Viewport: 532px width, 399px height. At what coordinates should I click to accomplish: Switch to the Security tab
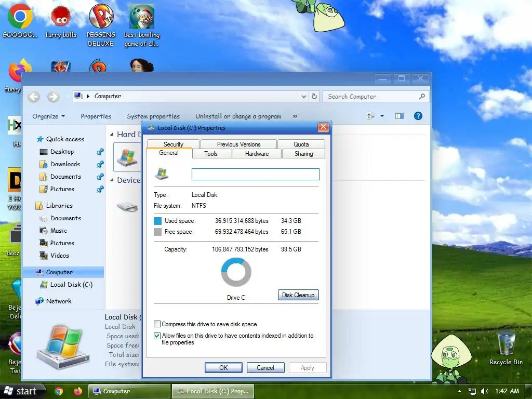173,144
